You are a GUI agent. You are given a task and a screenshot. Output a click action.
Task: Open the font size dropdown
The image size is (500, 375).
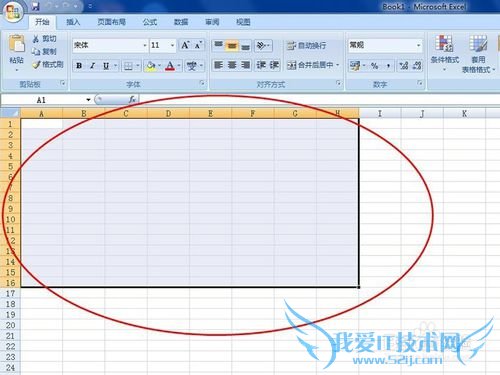point(172,45)
